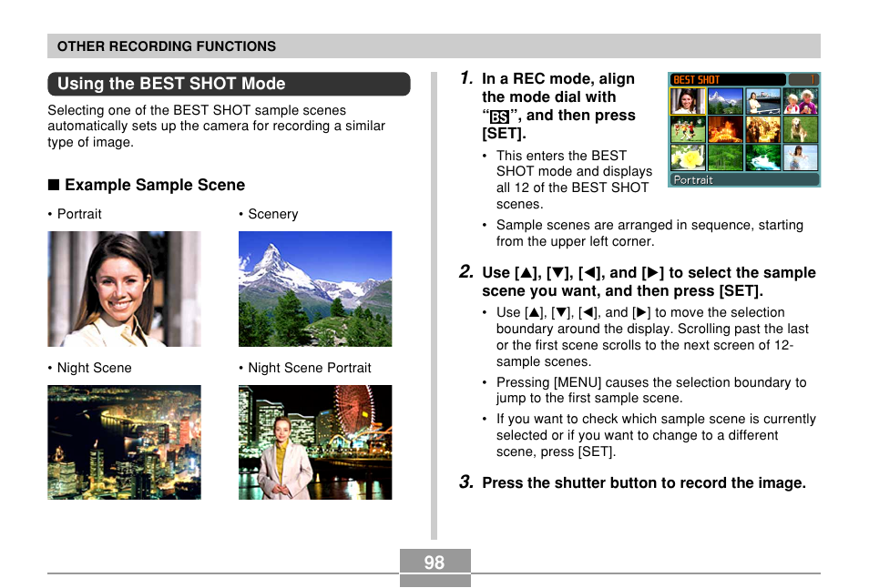This screenshot has height=588, width=869.
Task: Choose the yellow flower thumbnail in grid
Action: 687,157
